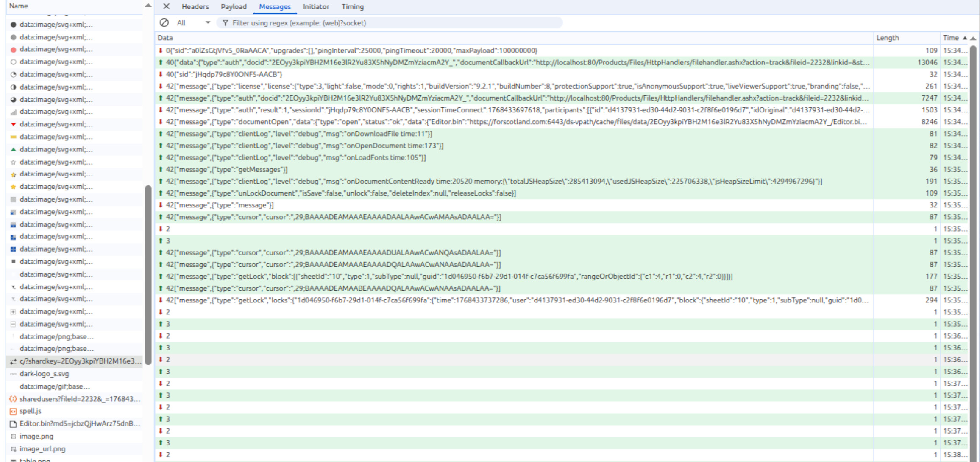This screenshot has height=462, width=980.
Task: Click the filter regex input field
Action: point(390,23)
